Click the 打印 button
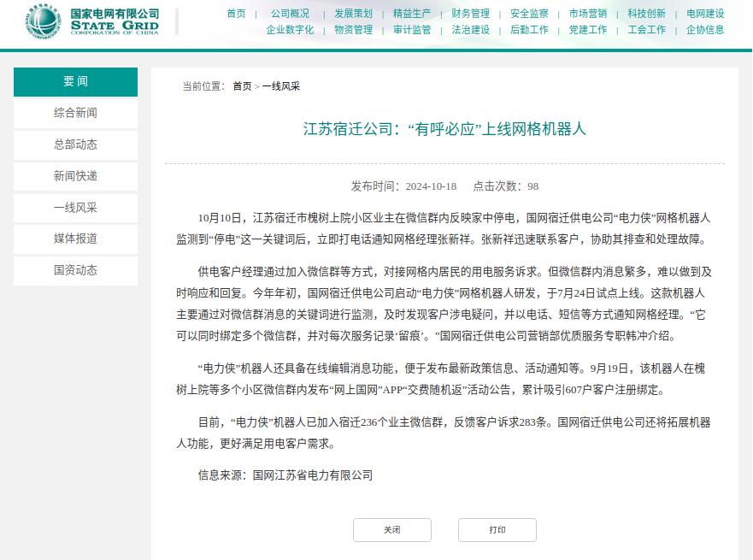Image resolution: width=753 pixels, height=560 pixels. point(497,530)
